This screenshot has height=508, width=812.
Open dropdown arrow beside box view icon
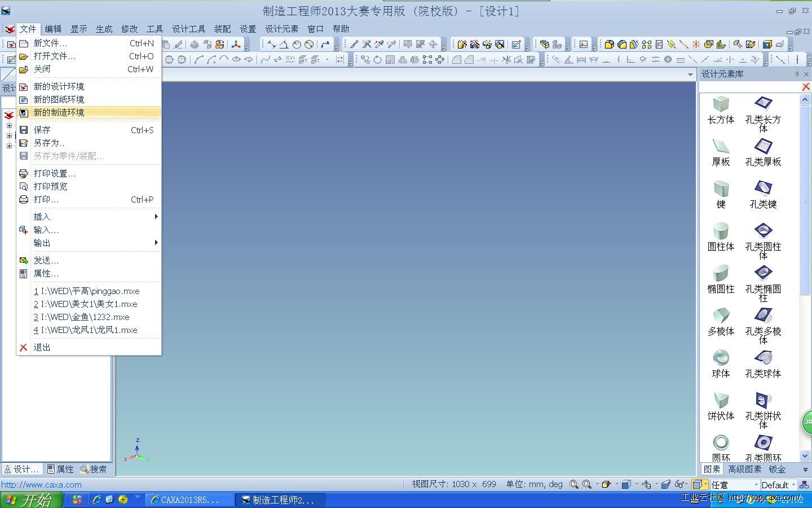click(636, 484)
